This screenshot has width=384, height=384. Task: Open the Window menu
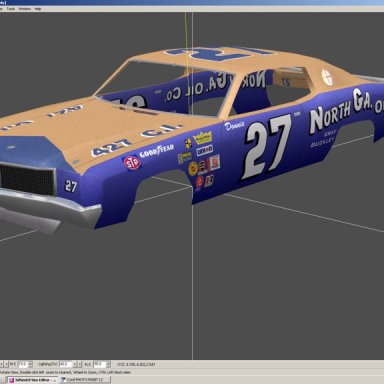coord(24,9)
